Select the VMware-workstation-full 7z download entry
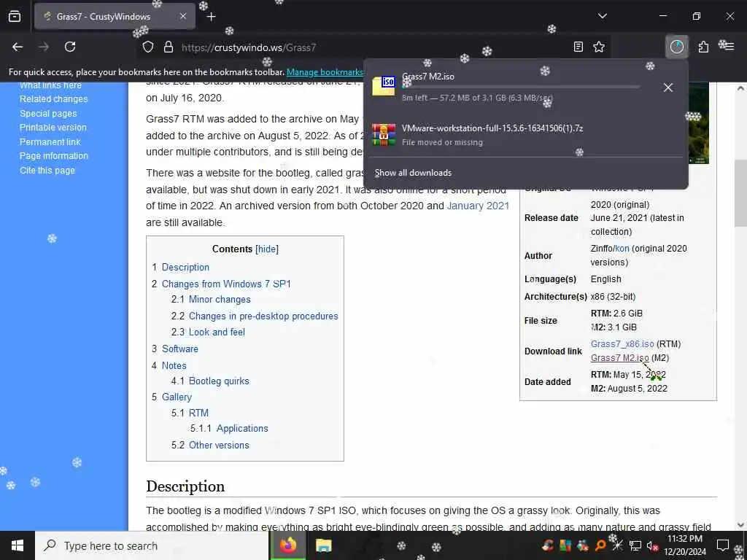Screen dimensions: 747x560 525,135
